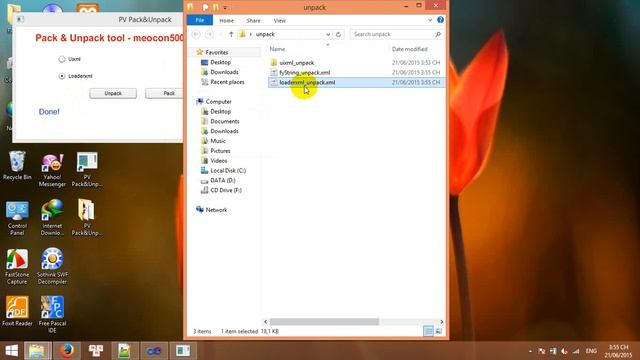Select the fyString_unpack.xml file
This screenshot has width=640, height=360.
tap(304, 73)
